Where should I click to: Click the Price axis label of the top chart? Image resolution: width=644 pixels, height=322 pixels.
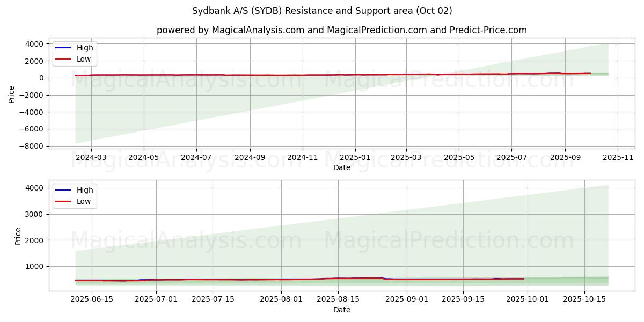[12, 93]
